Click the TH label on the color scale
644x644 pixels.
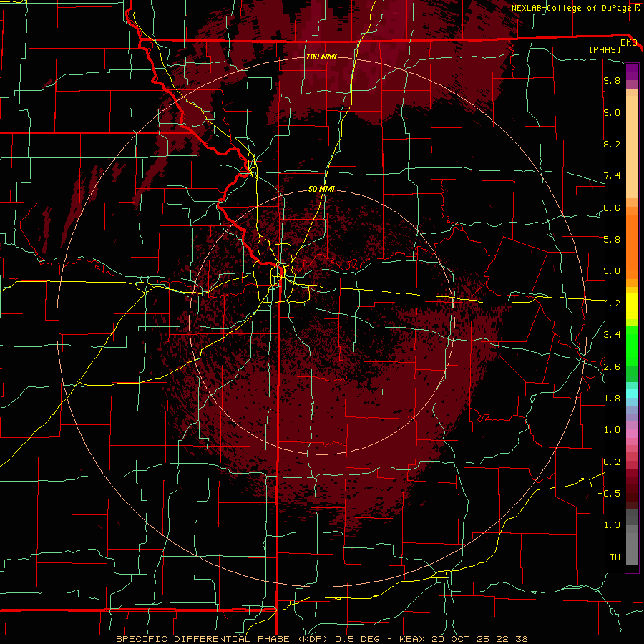click(615, 557)
